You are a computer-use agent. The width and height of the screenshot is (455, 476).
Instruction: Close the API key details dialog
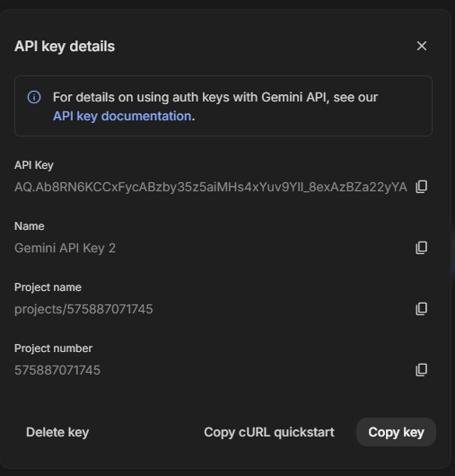tap(422, 46)
